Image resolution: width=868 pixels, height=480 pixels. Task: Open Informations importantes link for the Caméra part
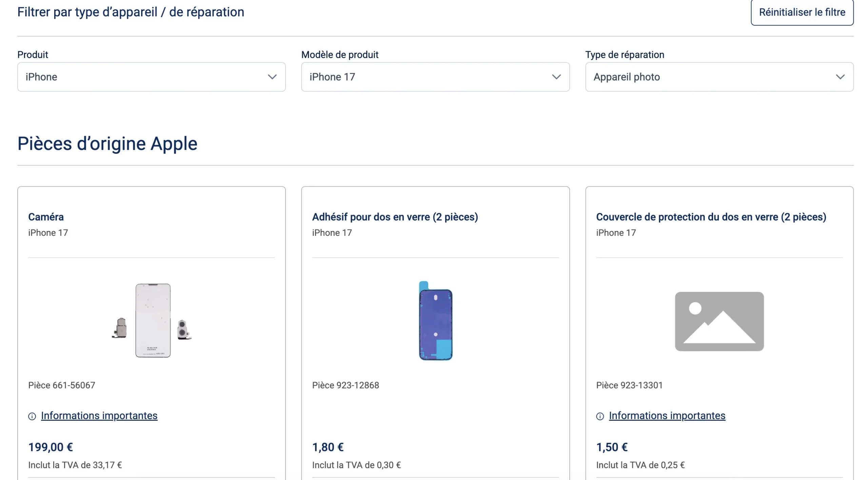click(x=99, y=416)
